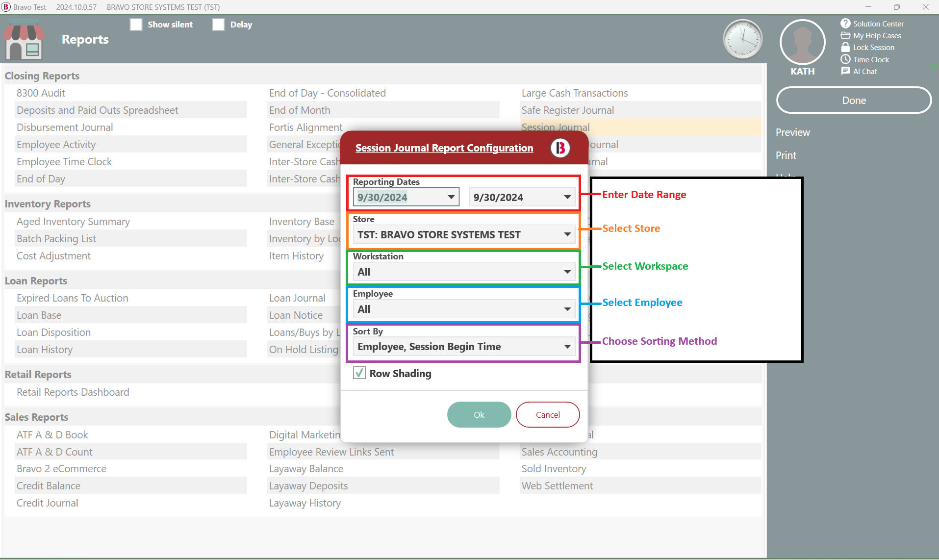Select the 8300 Audit report
This screenshot has height=560, width=939.
click(41, 93)
